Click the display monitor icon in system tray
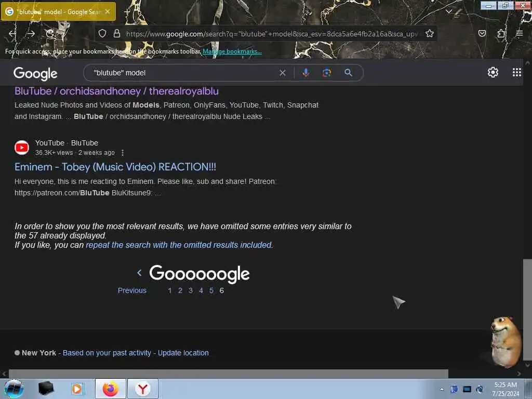The image size is (532, 399). pos(467,389)
